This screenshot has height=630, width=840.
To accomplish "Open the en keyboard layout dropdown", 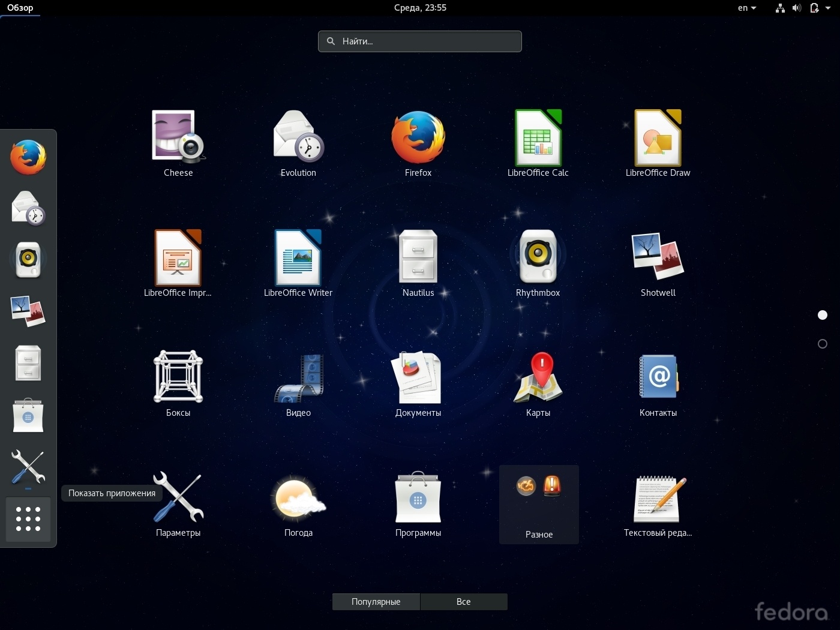I will click(747, 8).
